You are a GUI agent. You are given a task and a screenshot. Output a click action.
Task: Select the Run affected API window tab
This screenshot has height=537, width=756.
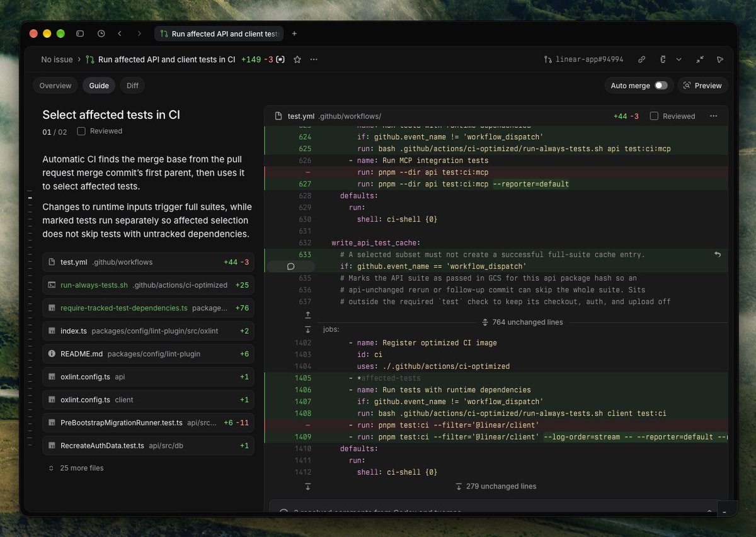[x=219, y=34]
